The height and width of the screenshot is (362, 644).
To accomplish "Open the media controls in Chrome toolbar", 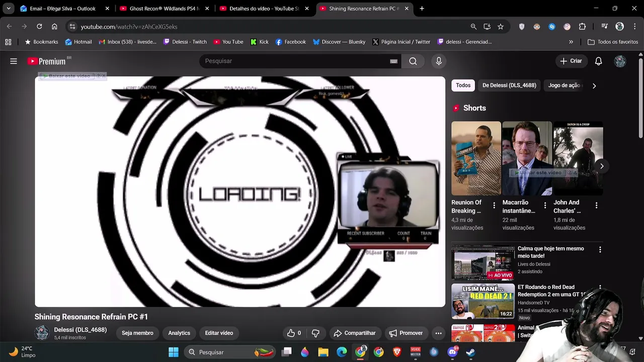I will [604, 27].
